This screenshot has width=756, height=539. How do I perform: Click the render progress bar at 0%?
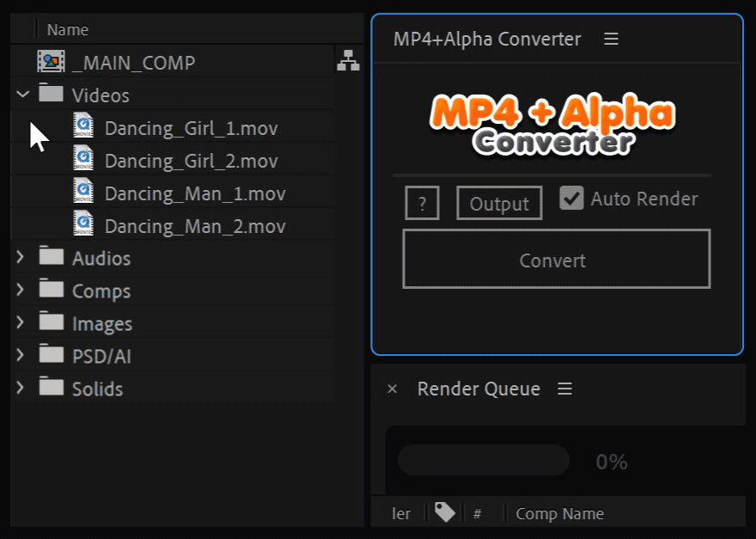coord(483,461)
